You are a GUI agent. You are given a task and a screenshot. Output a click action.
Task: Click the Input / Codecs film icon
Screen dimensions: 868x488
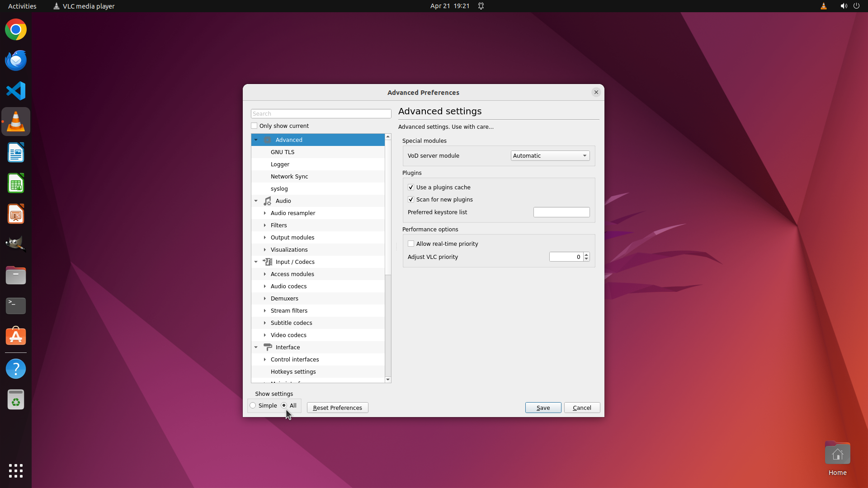(x=268, y=262)
